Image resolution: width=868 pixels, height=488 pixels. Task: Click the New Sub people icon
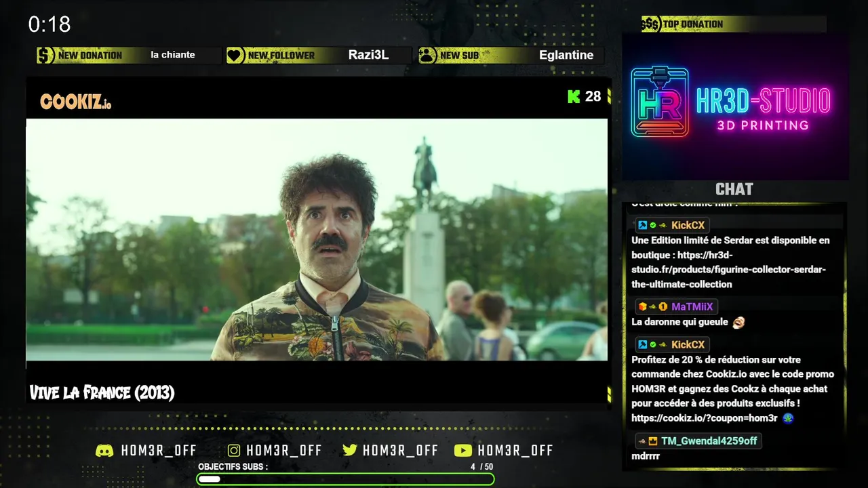[427, 56]
